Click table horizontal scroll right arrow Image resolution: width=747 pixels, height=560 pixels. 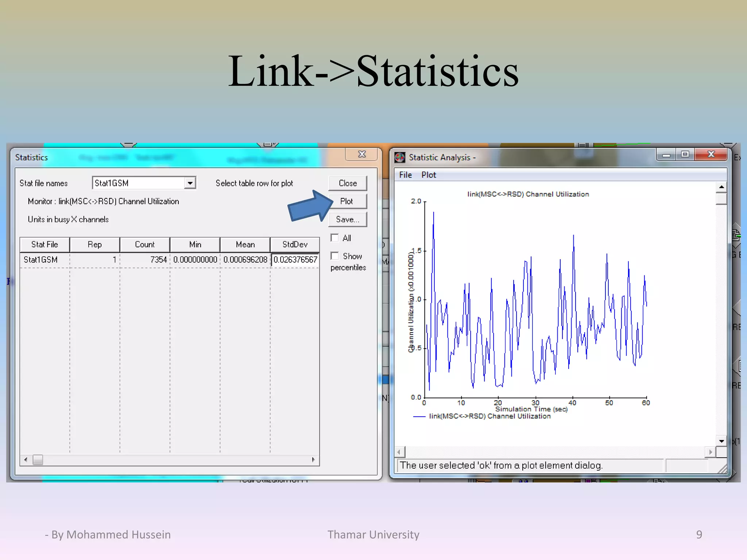tap(313, 460)
